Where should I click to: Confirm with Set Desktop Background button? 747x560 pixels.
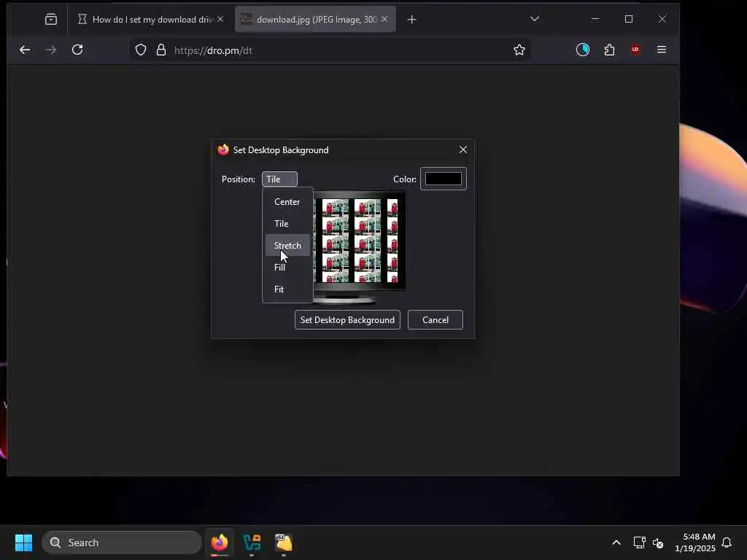(347, 320)
